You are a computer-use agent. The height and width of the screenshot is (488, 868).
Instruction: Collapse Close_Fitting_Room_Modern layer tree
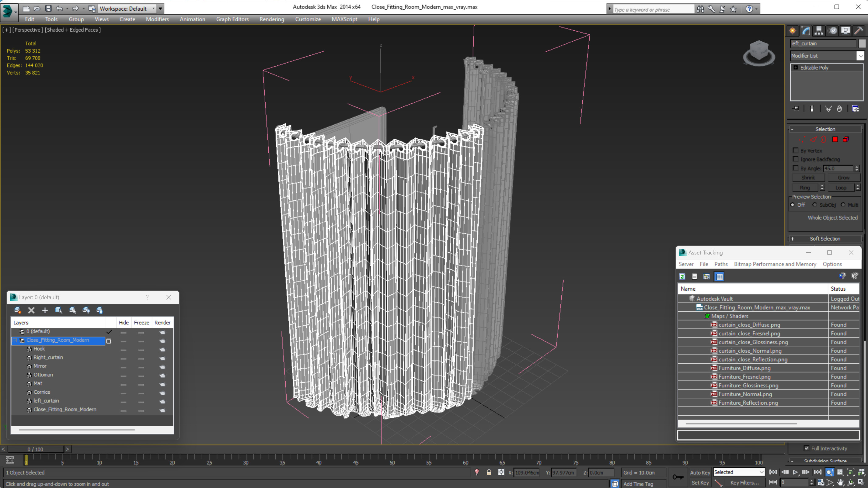tap(15, 340)
